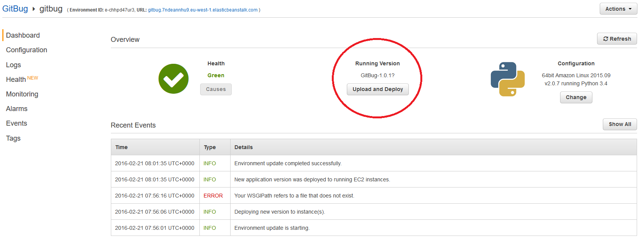Click the green health checkmark icon

point(174,79)
